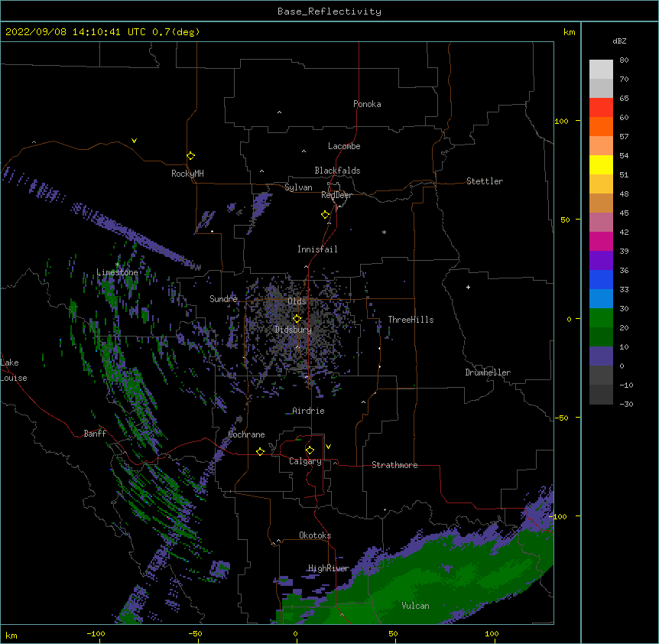Click the Drumheller town label
Viewport: 659px width, 644px height.
point(488,372)
